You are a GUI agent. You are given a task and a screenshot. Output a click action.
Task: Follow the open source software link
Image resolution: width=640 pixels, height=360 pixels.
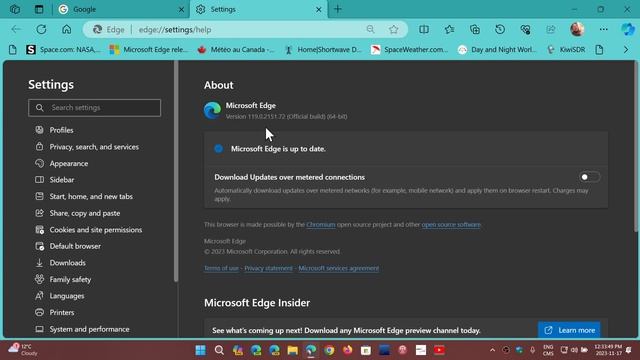(x=451, y=224)
